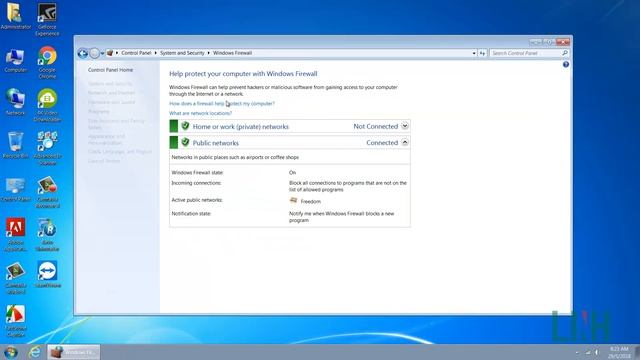
Task: Click the shield icon beside Home or work networks
Action: [185, 126]
